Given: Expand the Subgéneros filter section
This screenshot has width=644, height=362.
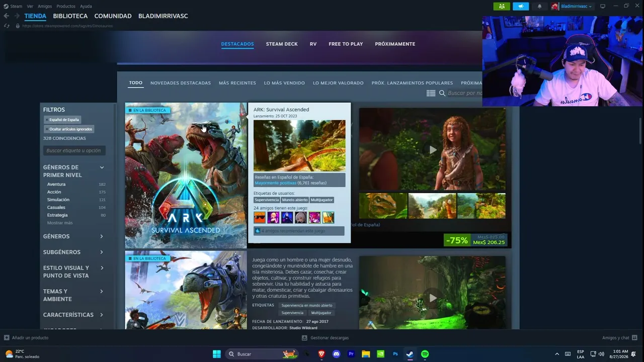Looking at the screenshot, I should click(102, 252).
